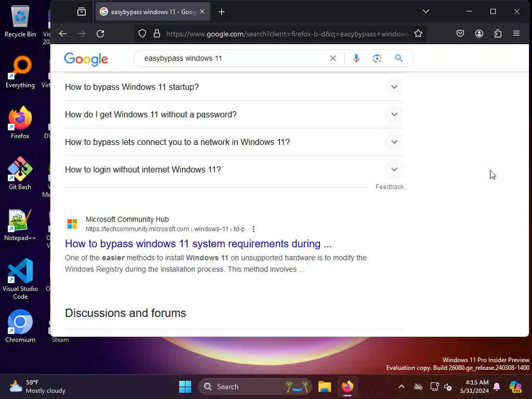This screenshot has width=532, height=399.
Task: Open the list all tabs chevron
Action: pos(426,11)
